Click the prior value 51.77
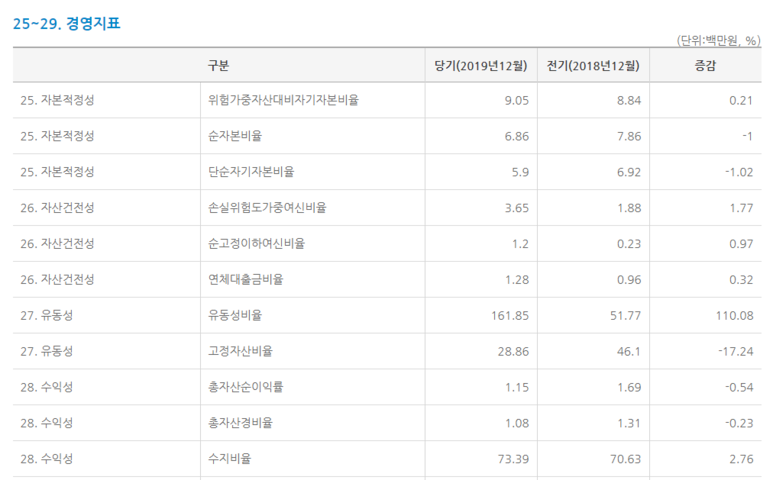 point(626,316)
